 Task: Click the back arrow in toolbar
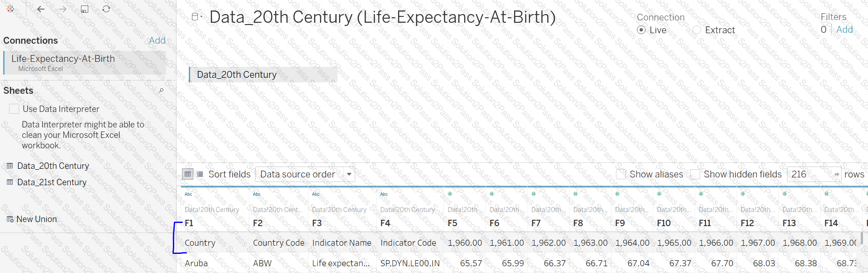point(41,9)
